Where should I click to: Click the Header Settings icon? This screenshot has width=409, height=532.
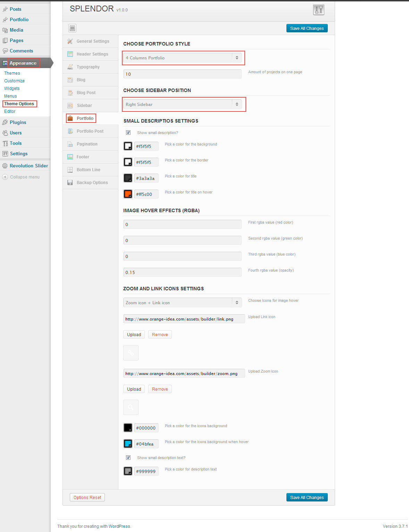70,54
